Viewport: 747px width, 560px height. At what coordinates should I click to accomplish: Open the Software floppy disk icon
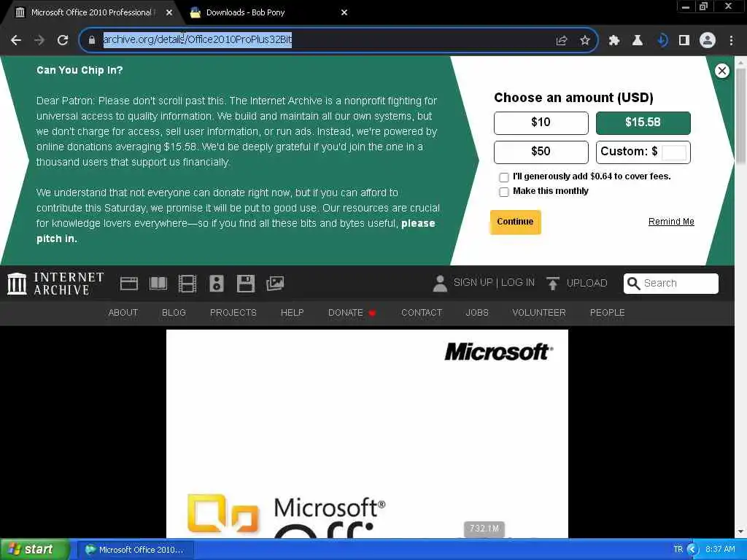tap(246, 284)
